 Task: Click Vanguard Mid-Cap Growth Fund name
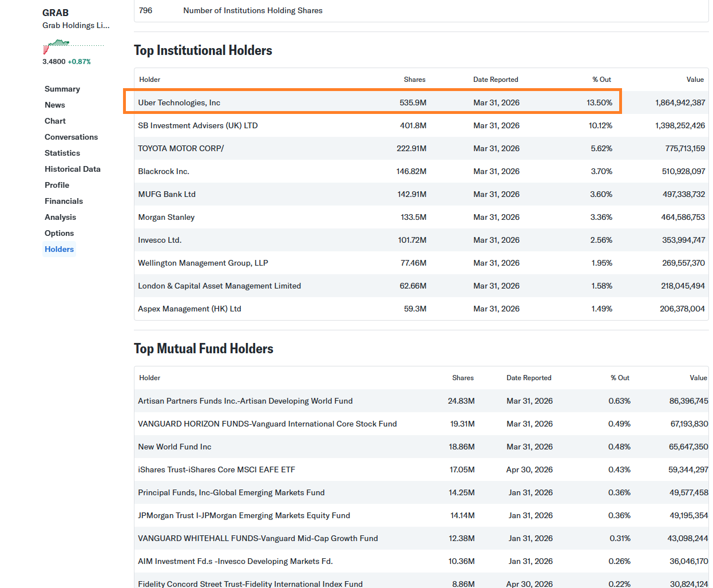[x=258, y=538]
